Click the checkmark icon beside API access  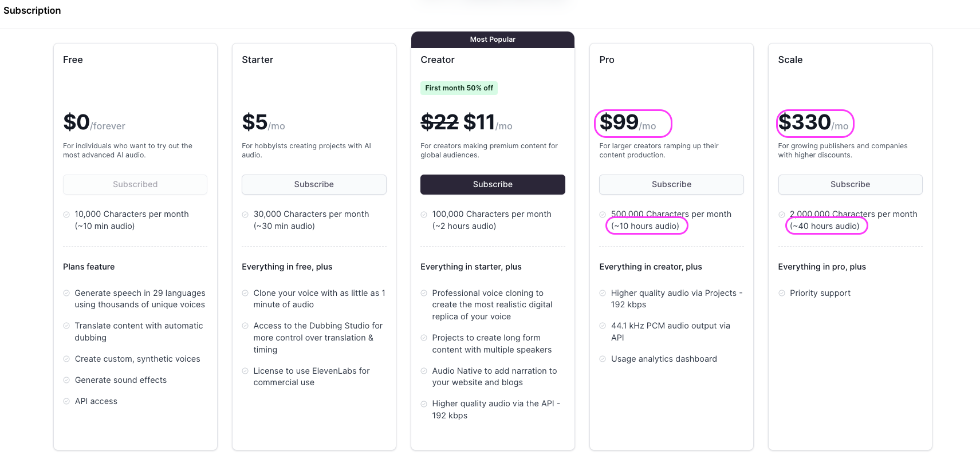(66, 401)
